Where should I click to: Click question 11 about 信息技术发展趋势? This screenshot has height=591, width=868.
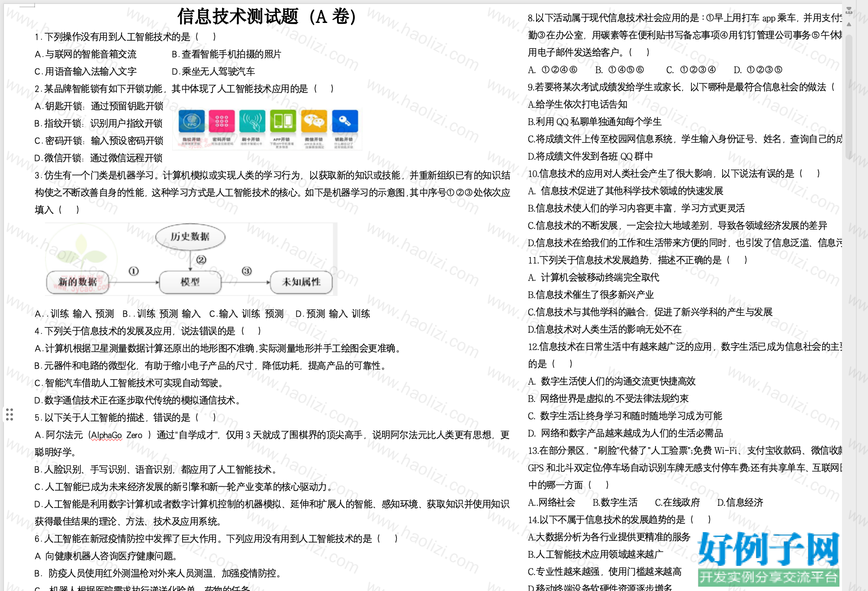click(638, 260)
